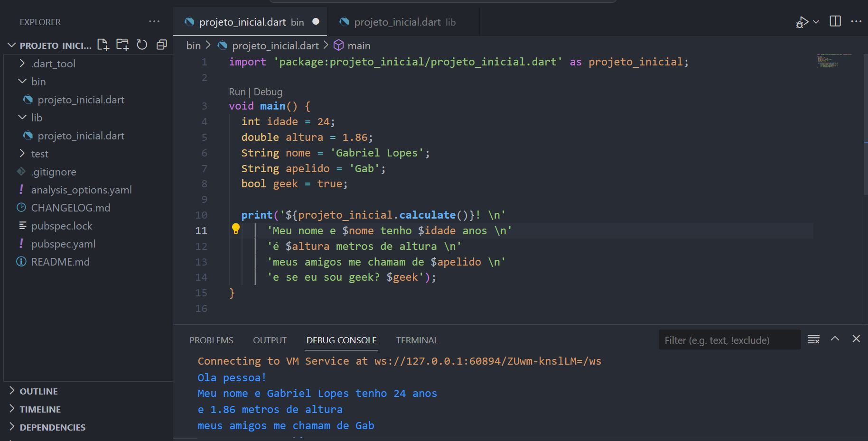Screen dimensions: 868x441
Task: Click projeto_inicial.dart in the breadcrumb
Action: [275, 46]
